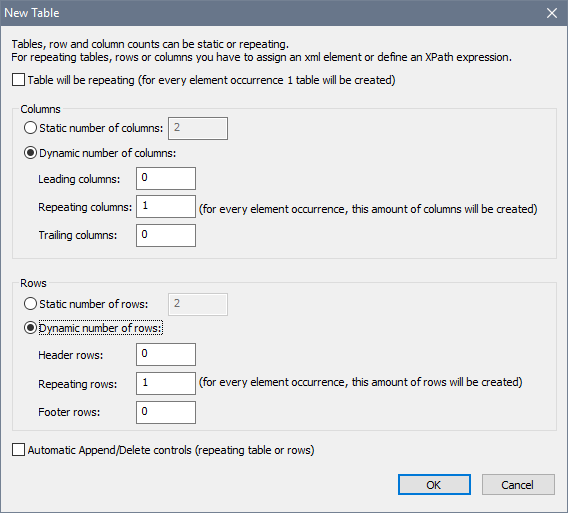Screen dimensions: 568x513
Task: Click the Footer rows input field
Action: pos(166,412)
